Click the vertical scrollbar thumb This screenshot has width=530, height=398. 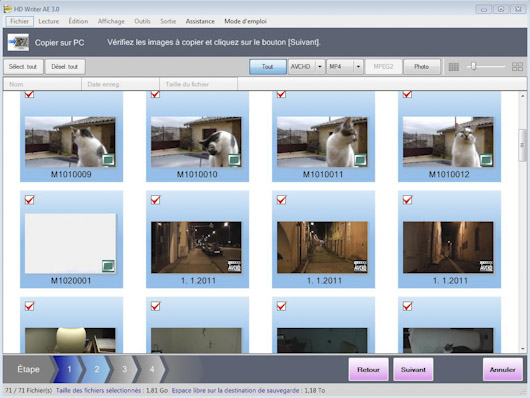click(522, 145)
